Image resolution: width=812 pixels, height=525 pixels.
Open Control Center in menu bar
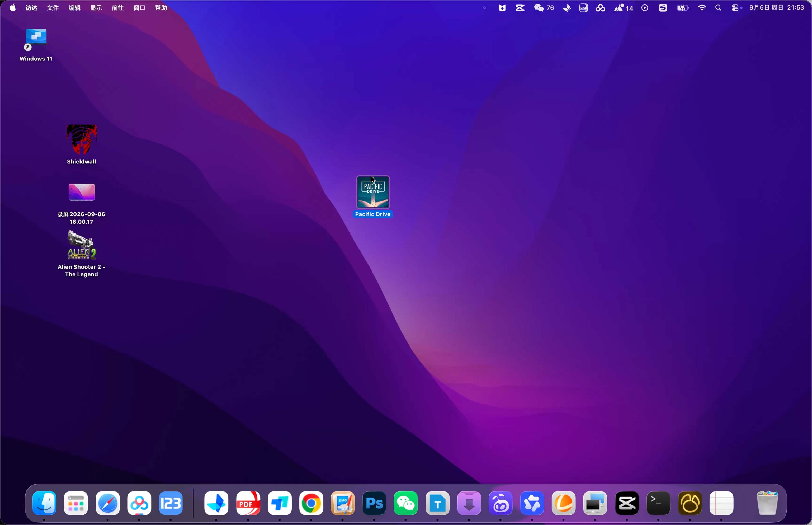click(x=735, y=8)
